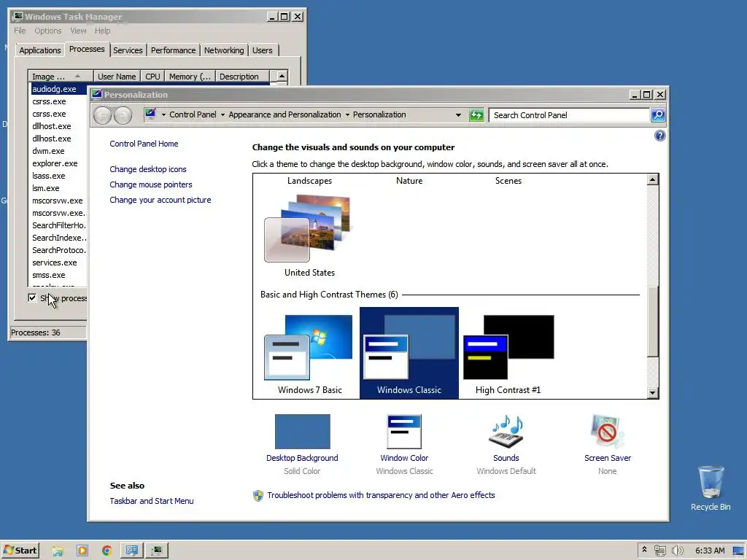
Task: Sort processes by Image Name column
Action: [x=60, y=77]
